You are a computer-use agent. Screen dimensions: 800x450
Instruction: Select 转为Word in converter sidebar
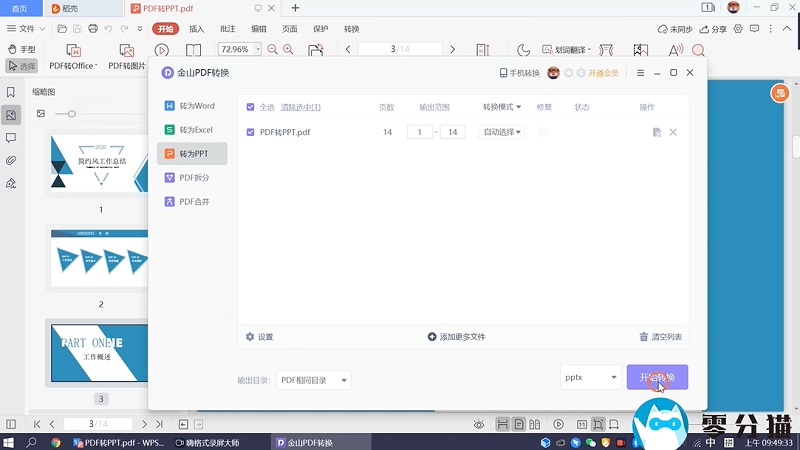(x=192, y=106)
